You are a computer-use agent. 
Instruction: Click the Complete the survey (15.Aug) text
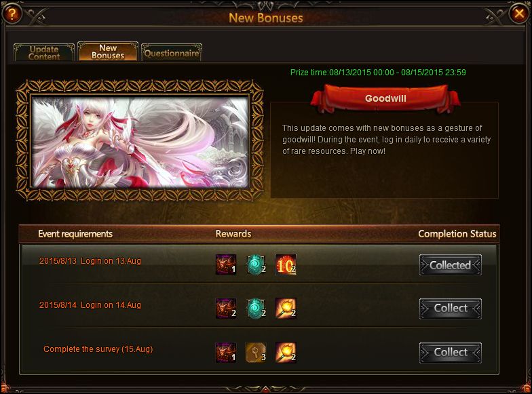tap(98, 349)
